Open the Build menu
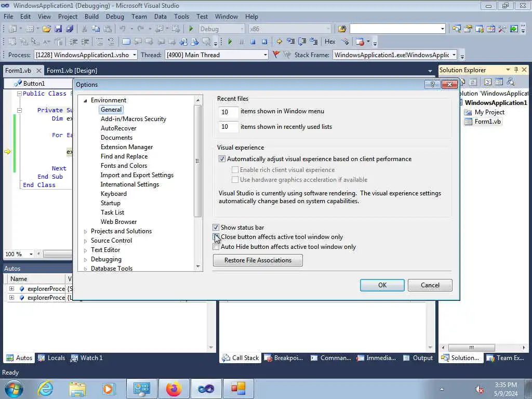 click(91, 16)
